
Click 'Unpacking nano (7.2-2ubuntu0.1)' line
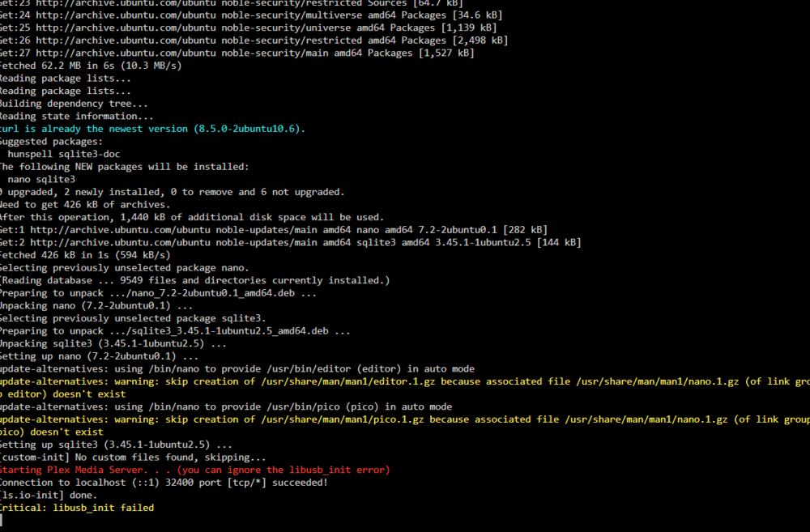tap(96, 306)
